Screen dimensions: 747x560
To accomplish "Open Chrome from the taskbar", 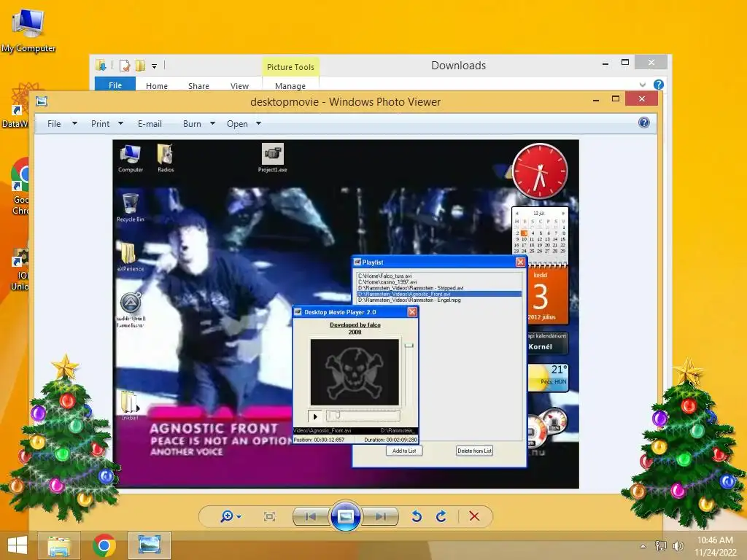I will [x=104, y=545].
